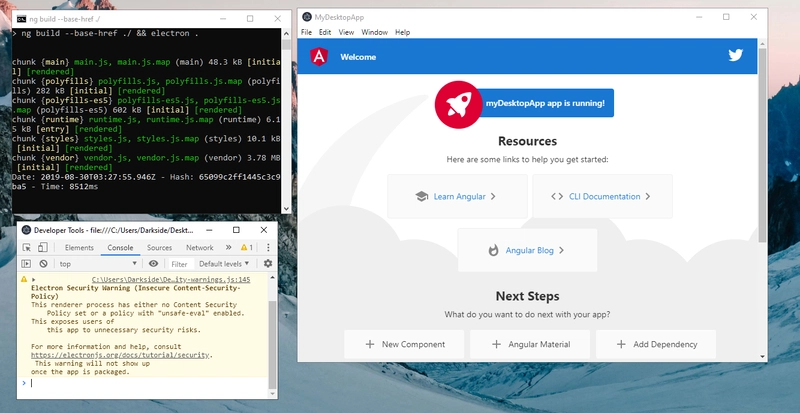Open the Default levels dropdown
Screen dimensions: 800x413
point(224,263)
